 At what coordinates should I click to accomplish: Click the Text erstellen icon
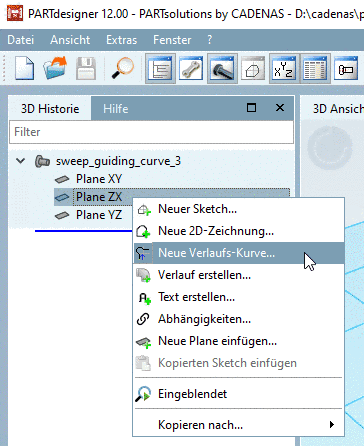tap(144, 297)
